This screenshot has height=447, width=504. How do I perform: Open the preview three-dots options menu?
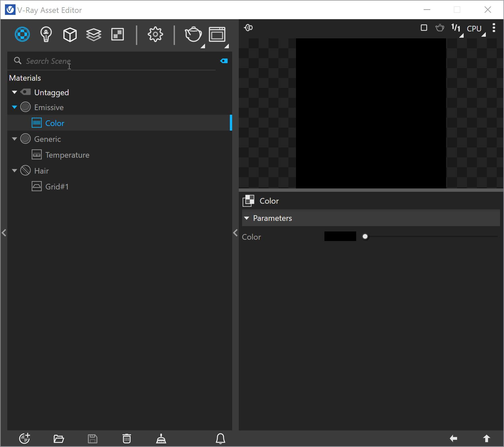(494, 28)
